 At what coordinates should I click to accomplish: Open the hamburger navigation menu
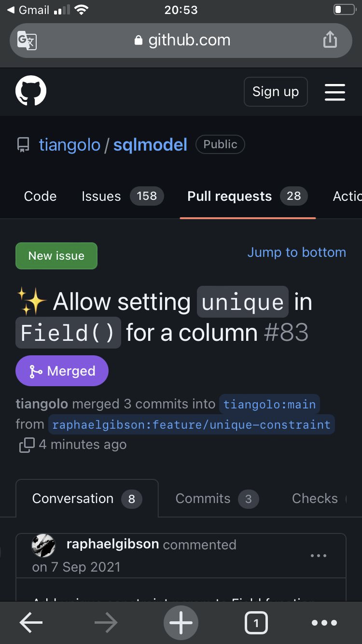(335, 92)
